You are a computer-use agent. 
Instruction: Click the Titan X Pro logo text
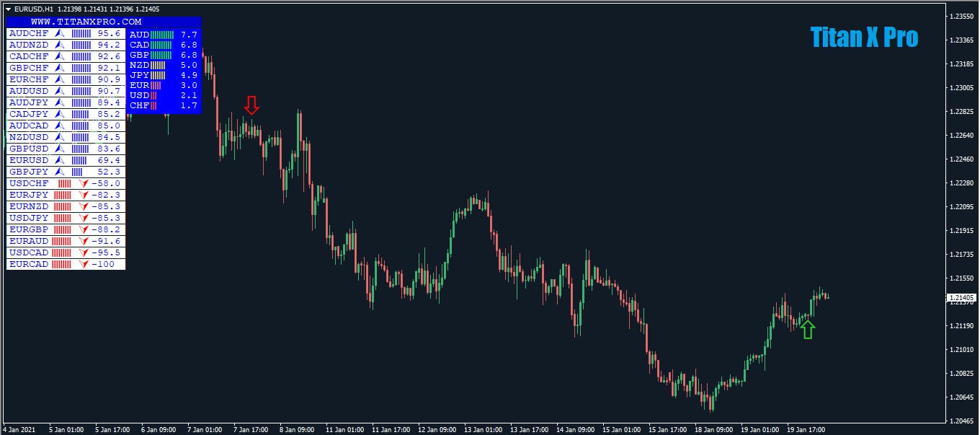[x=864, y=37]
